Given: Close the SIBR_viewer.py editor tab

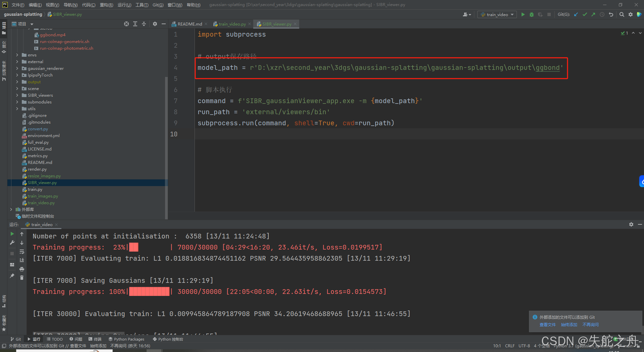Looking at the screenshot, I should pyautogui.click(x=295, y=24).
